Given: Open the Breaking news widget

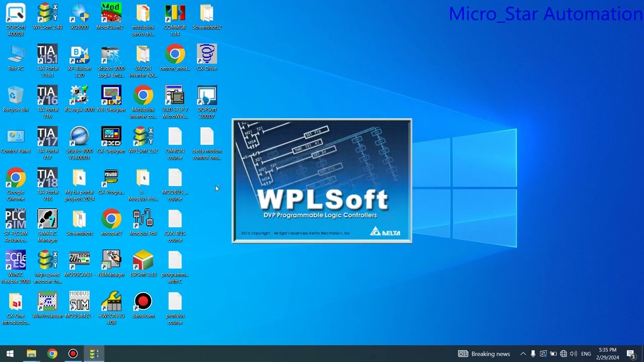Looking at the screenshot, I should (x=484, y=354).
